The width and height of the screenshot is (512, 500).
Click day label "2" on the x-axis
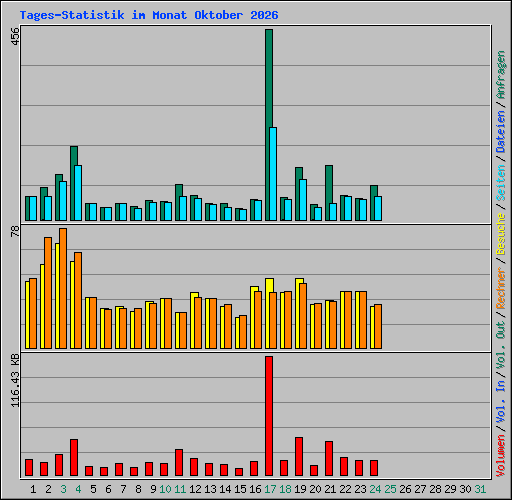(48, 489)
